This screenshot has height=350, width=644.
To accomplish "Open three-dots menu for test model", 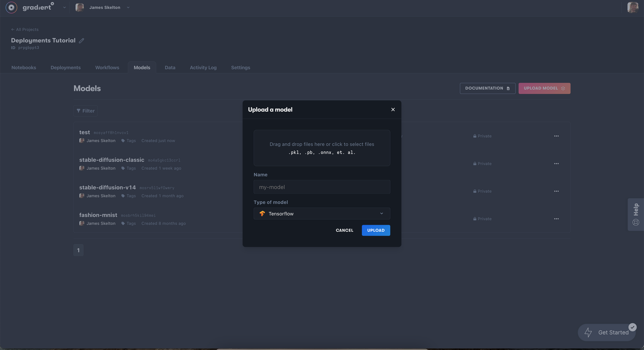I will [x=556, y=136].
